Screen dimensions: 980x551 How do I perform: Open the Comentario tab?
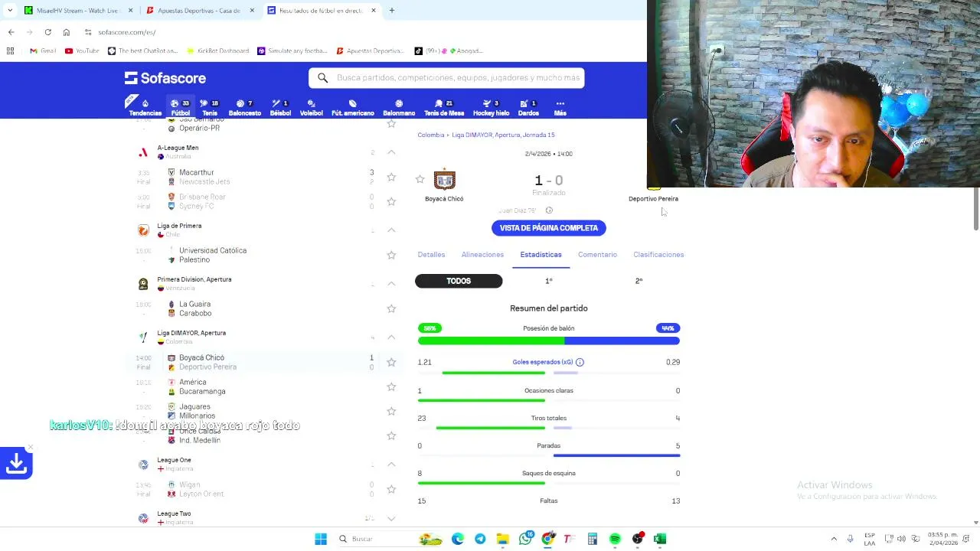597,254
